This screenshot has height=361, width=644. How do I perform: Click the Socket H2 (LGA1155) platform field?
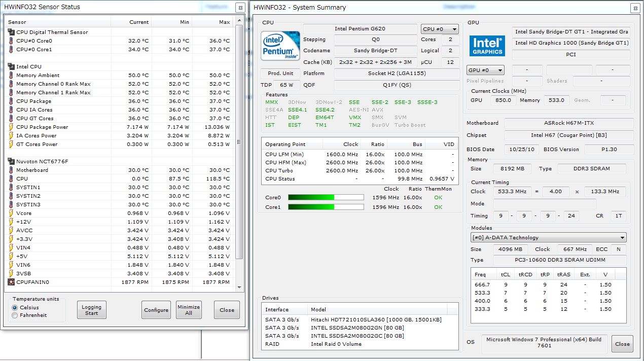(x=396, y=74)
